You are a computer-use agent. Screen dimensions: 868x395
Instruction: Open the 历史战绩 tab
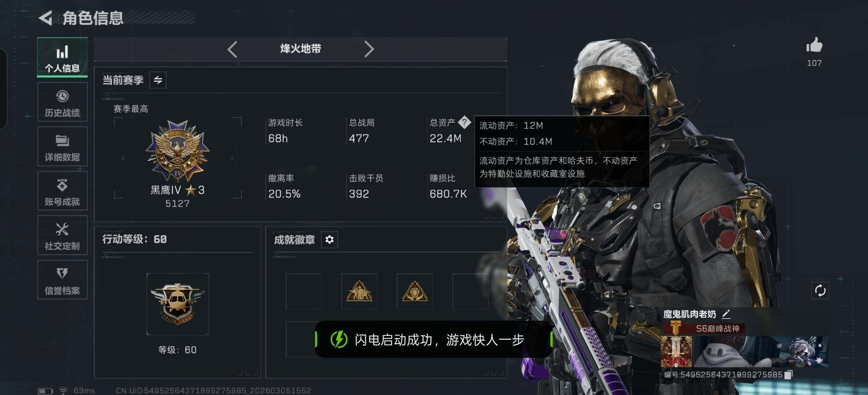62,102
